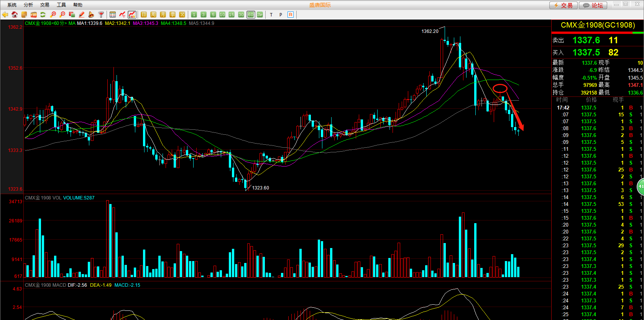Switch to weekly 周 period
This screenshot has width=644, height=320.
(153, 15)
